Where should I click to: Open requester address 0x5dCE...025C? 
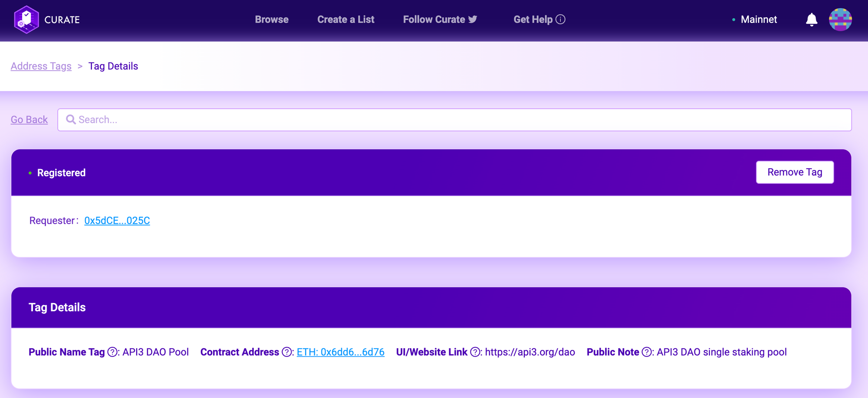click(x=117, y=221)
